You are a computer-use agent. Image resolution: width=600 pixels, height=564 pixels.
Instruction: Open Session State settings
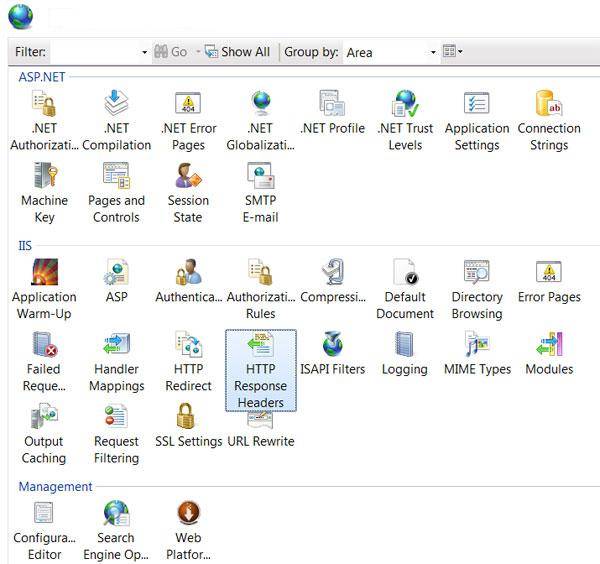point(188,193)
